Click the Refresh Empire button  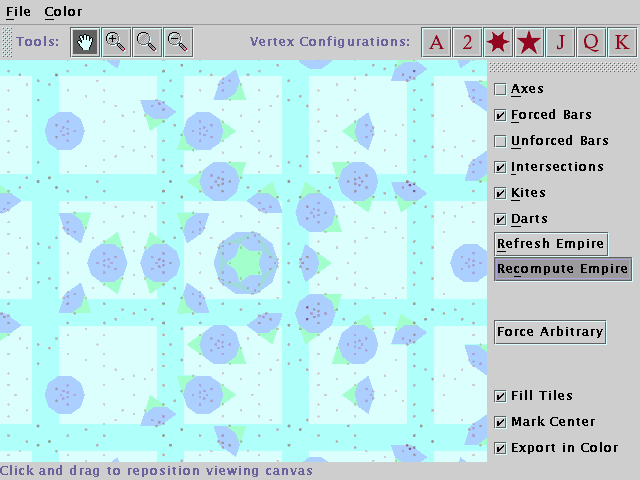pos(551,244)
